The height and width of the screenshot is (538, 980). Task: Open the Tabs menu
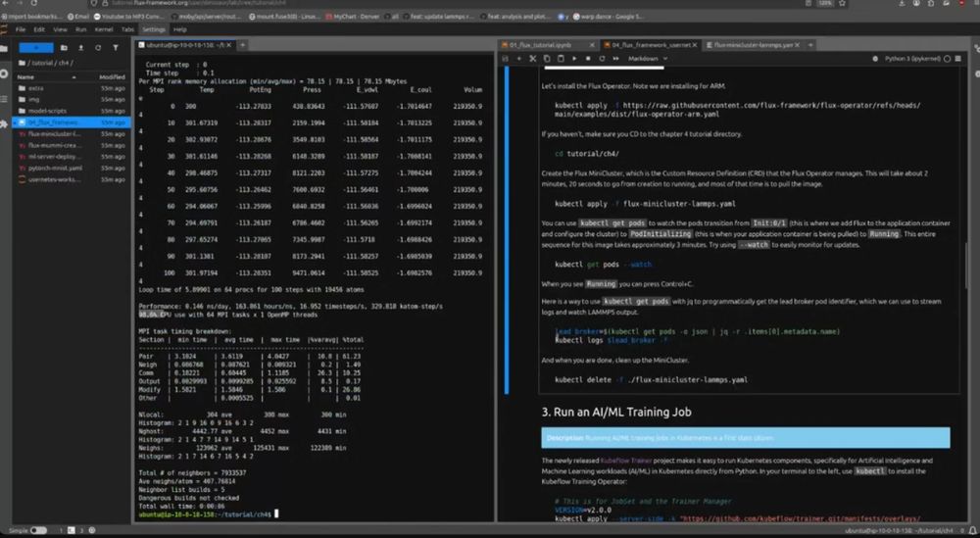pos(127,29)
